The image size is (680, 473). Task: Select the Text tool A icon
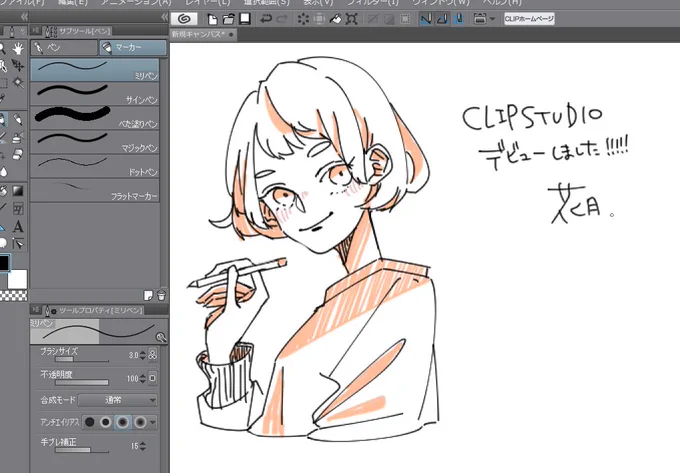[x=18, y=226]
